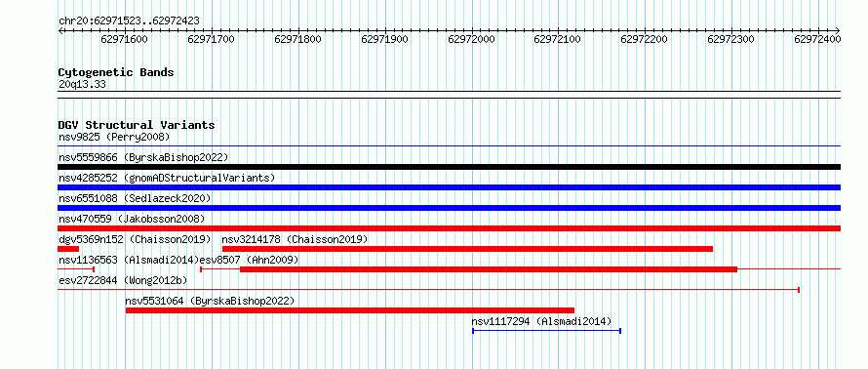868x369 pixels.
Task: Open variant dgv5369n152 (Chaisson2019) label
Action: [x=135, y=239]
